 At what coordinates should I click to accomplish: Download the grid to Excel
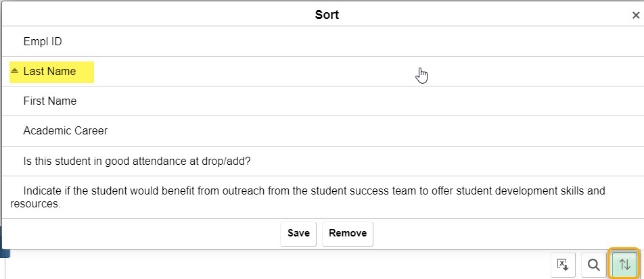click(x=562, y=265)
